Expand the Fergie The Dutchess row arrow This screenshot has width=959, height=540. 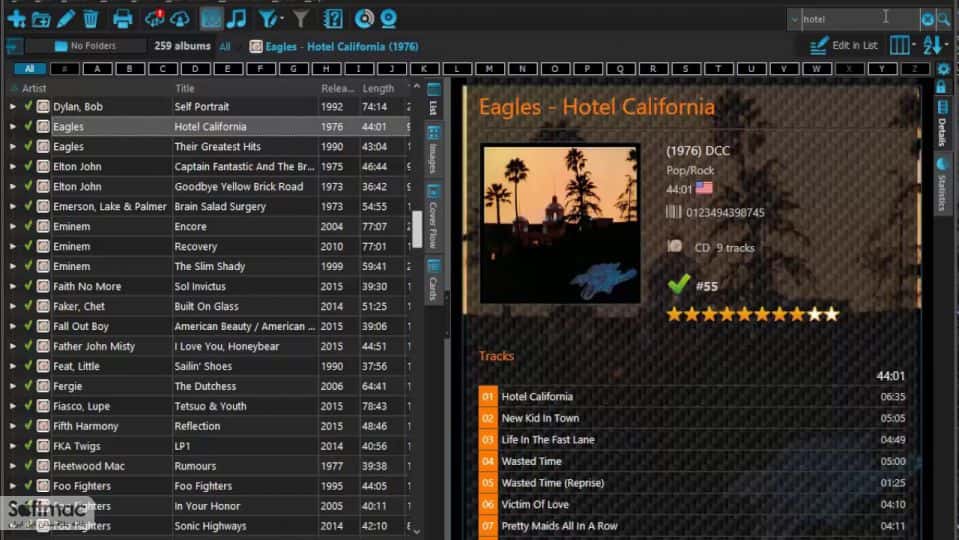coord(12,386)
